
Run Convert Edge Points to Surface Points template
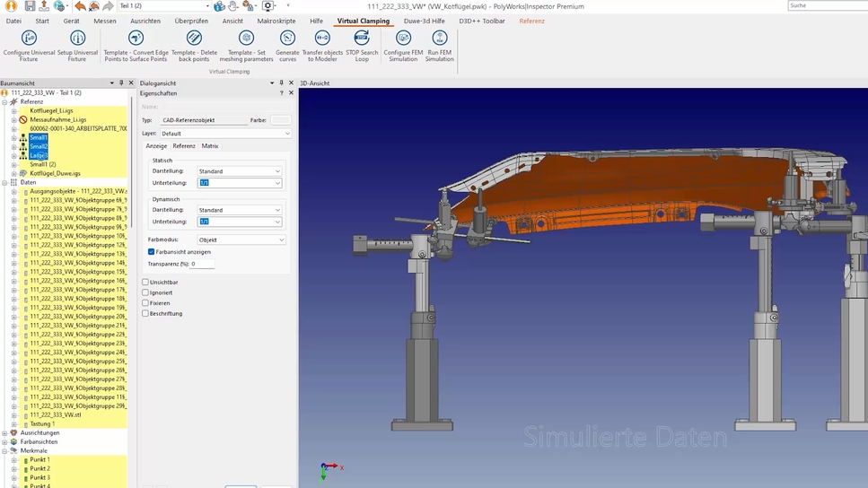[136, 39]
